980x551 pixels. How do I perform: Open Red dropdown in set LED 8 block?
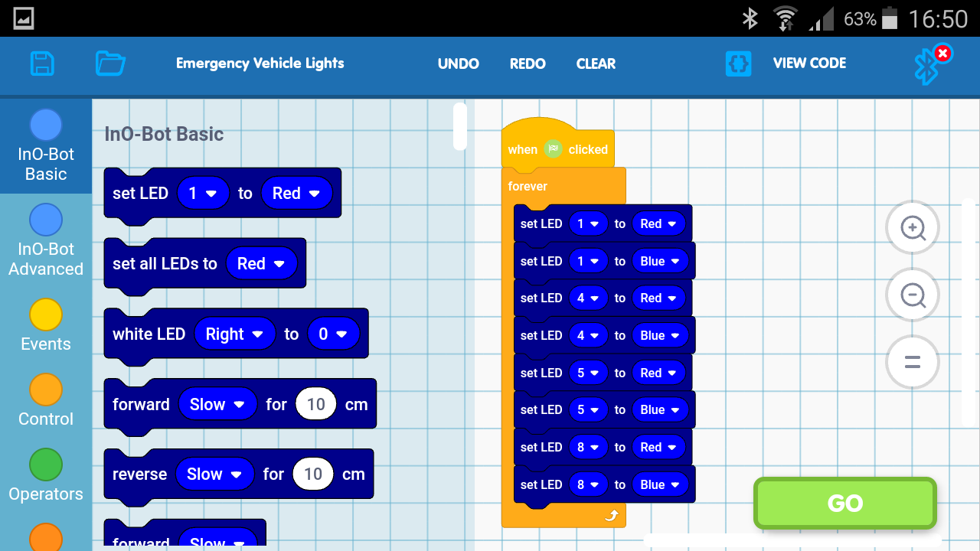coord(658,448)
